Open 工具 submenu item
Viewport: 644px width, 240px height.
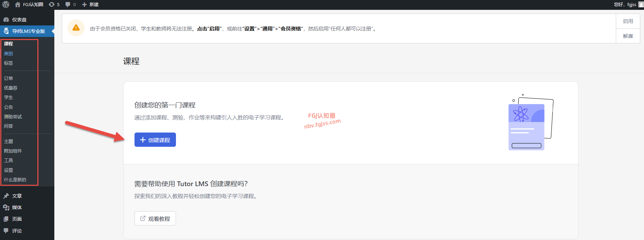(x=8, y=160)
